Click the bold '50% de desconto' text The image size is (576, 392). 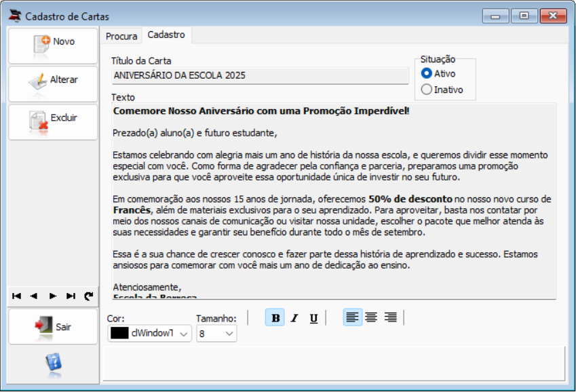(x=410, y=199)
